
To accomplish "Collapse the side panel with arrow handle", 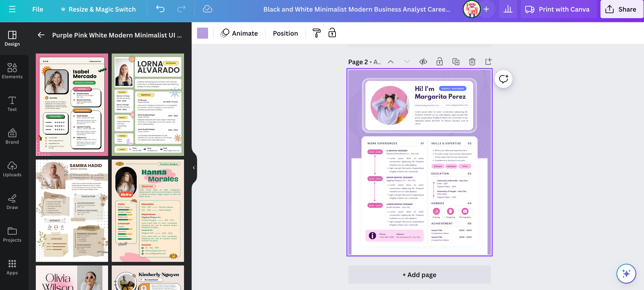I will pos(194,167).
